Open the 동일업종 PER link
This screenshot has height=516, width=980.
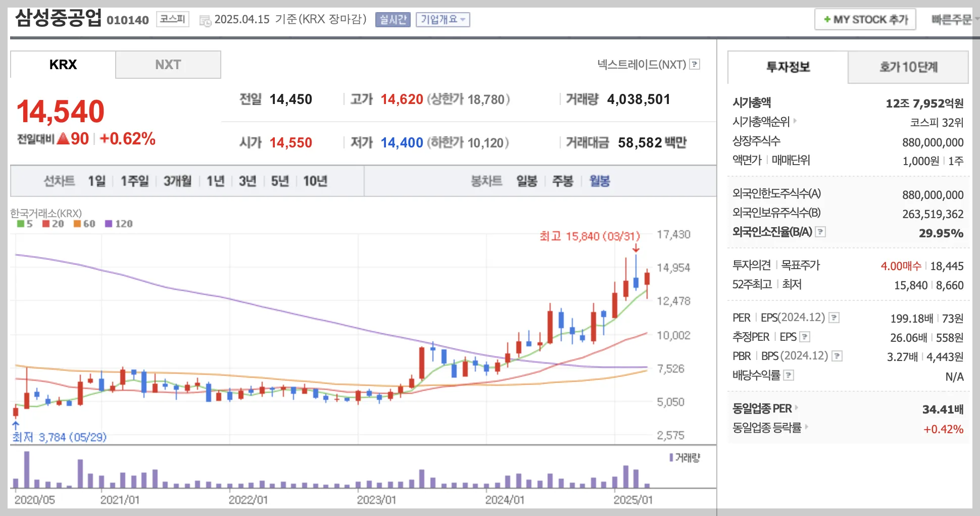point(762,408)
